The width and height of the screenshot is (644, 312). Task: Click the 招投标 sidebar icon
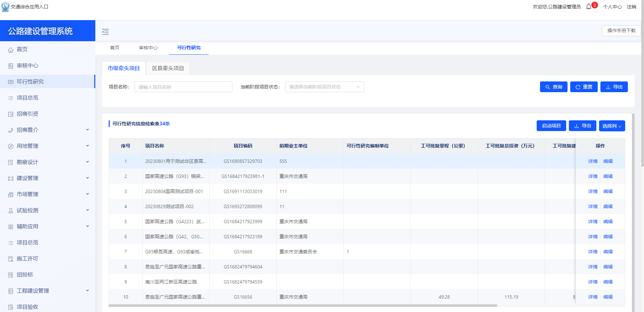pos(11,275)
